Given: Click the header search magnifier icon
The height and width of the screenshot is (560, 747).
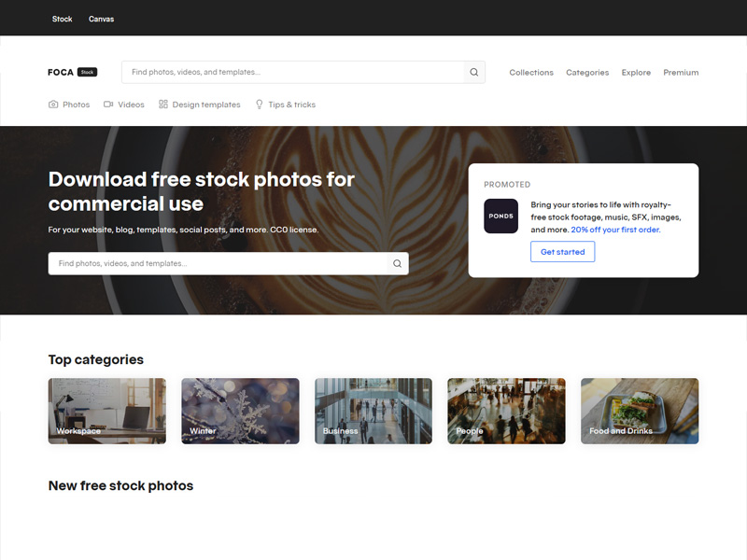Looking at the screenshot, I should pos(474,73).
